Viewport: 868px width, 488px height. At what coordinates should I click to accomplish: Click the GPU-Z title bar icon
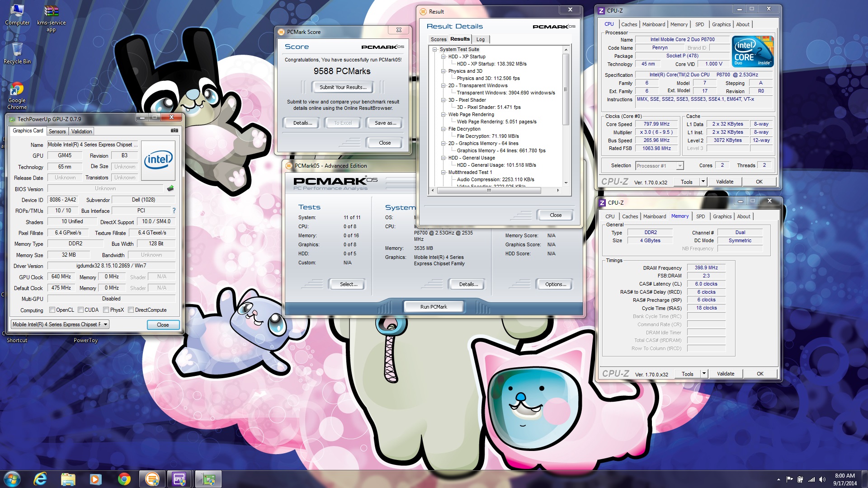tap(11, 119)
